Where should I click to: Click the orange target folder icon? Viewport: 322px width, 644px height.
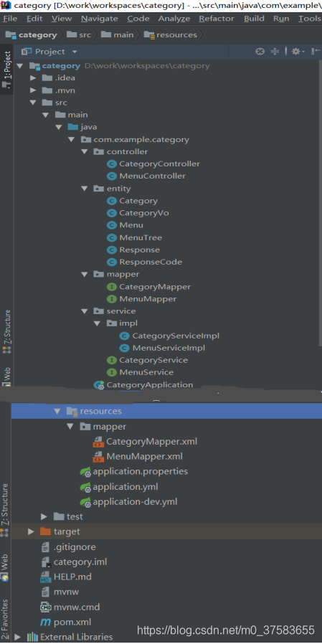pyautogui.click(x=46, y=532)
